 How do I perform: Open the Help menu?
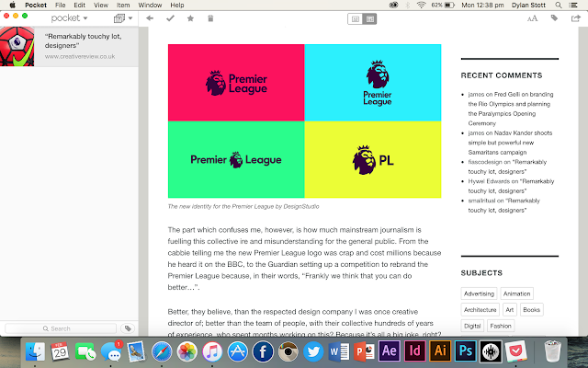tap(177, 5)
